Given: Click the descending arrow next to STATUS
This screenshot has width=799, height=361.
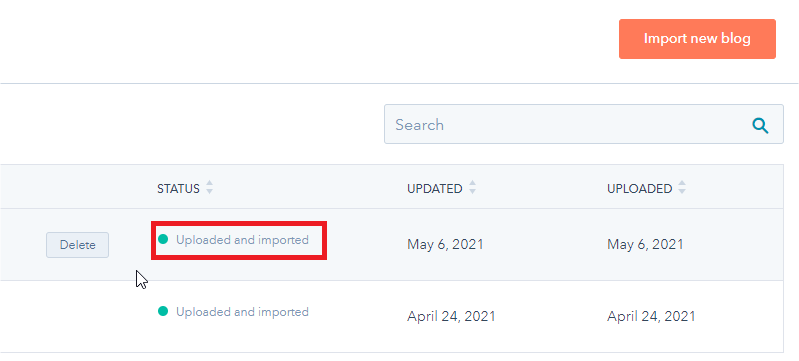Looking at the screenshot, I should click(x=209, y=192).
